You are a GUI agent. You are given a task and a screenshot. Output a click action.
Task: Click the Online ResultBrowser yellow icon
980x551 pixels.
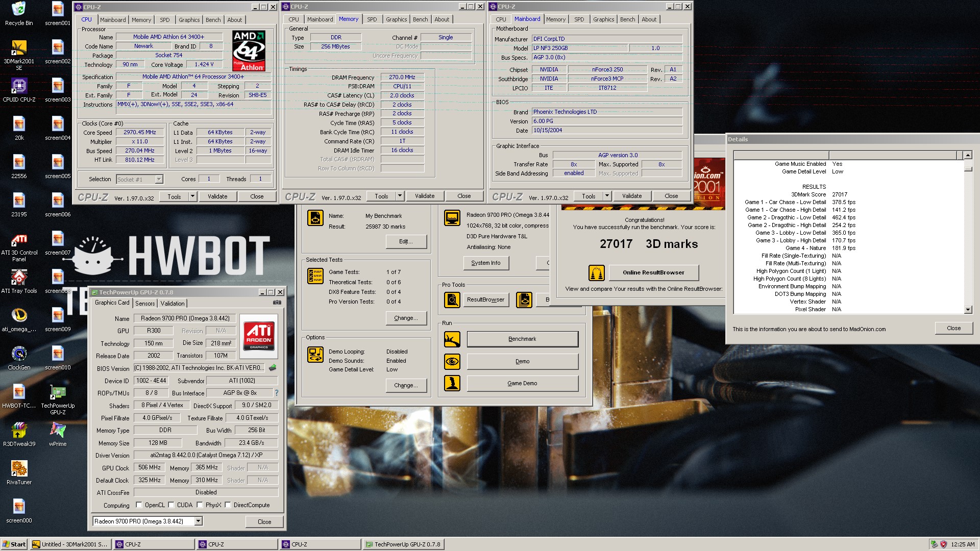coord(596,273)
